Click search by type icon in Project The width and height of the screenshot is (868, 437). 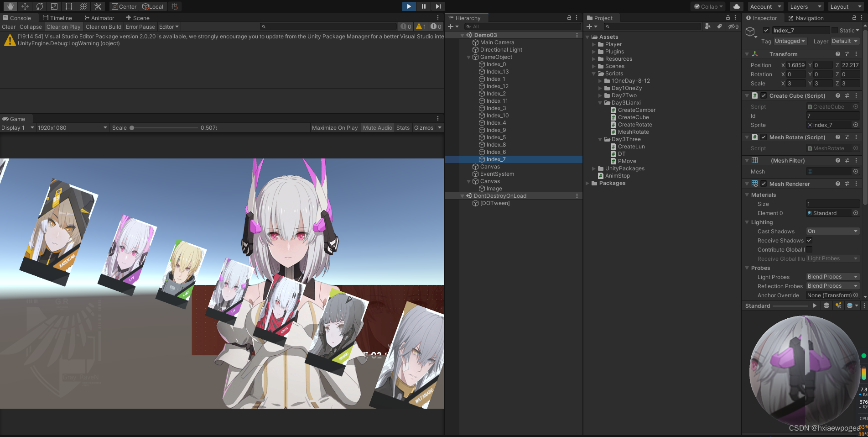coord(707,26)
